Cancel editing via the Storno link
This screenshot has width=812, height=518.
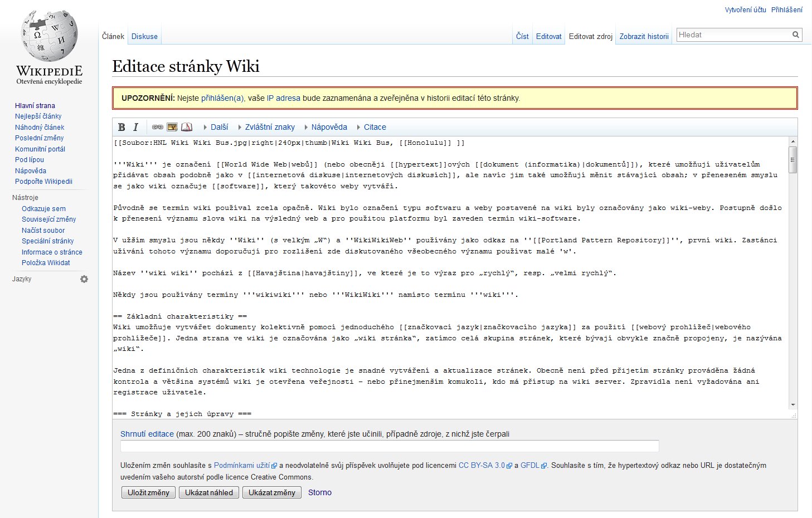(x=320, y=492)
